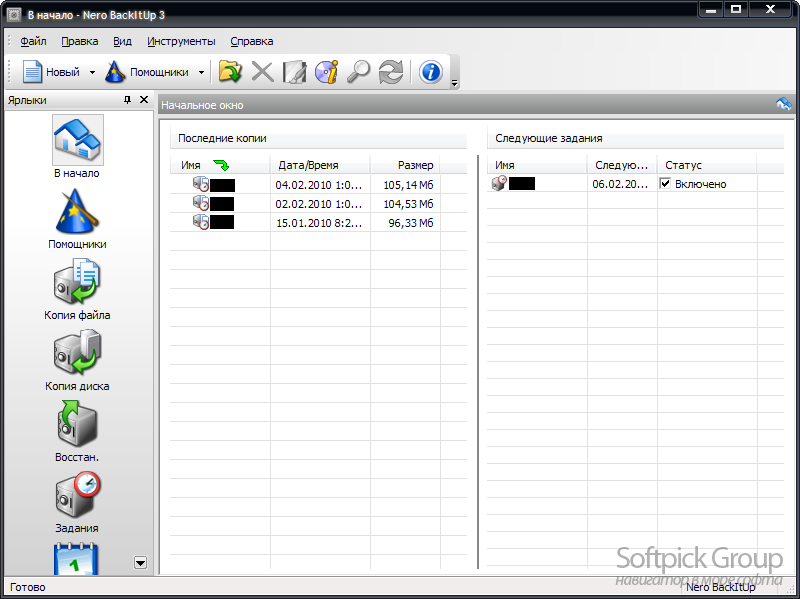800x599 pixels.
Task: Select the Восстан. restore shortcut
Action: click(x=77, y=432)
